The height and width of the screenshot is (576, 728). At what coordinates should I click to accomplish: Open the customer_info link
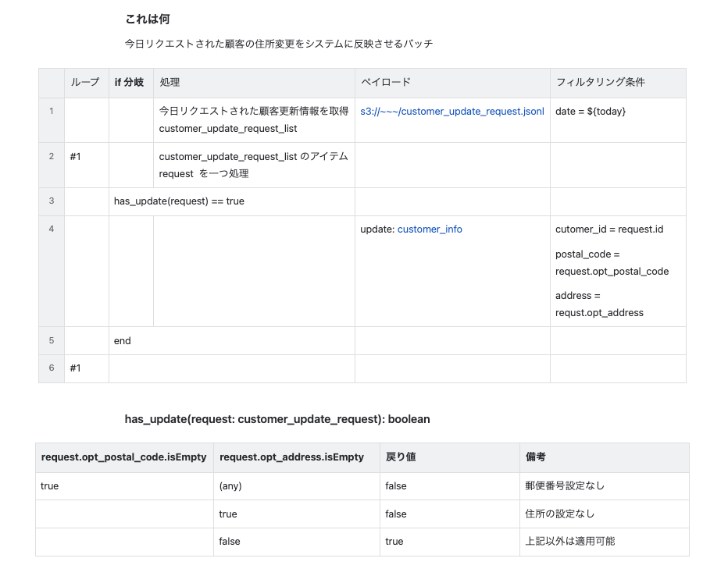point(430,229)
